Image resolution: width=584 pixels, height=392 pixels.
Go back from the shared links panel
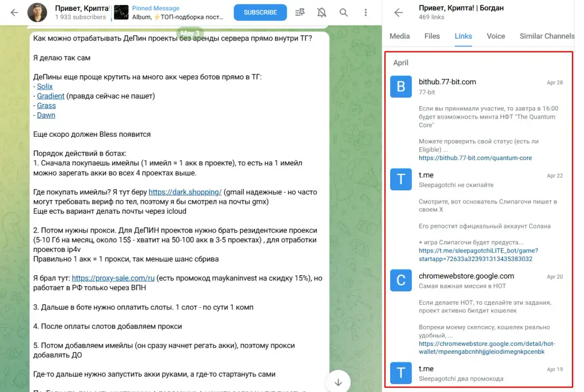tap(399, 13)
